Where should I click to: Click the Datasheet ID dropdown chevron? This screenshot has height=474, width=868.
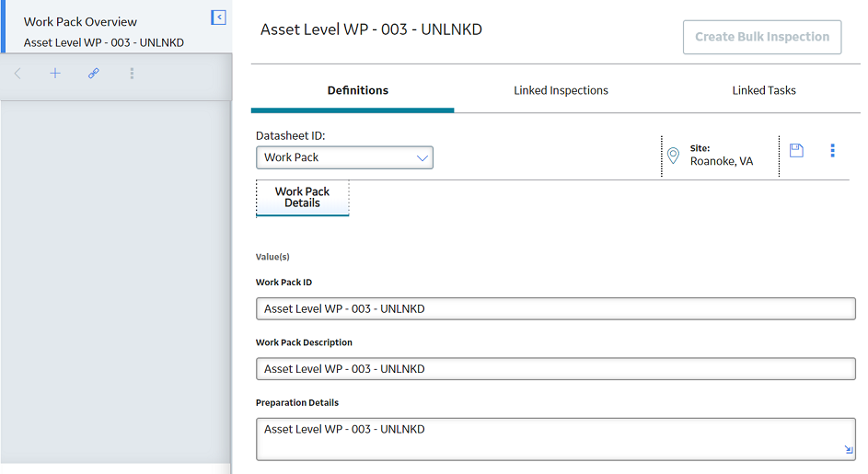click(x=422, y=158)
